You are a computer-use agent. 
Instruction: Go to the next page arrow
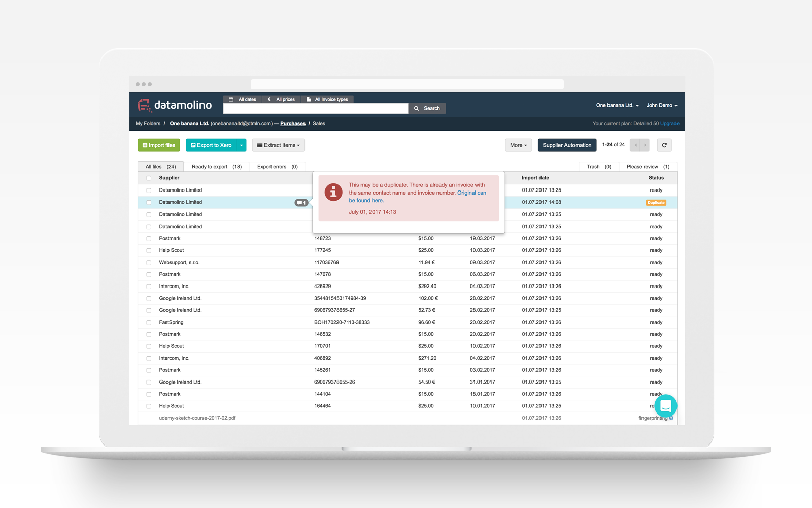[645, 145]
